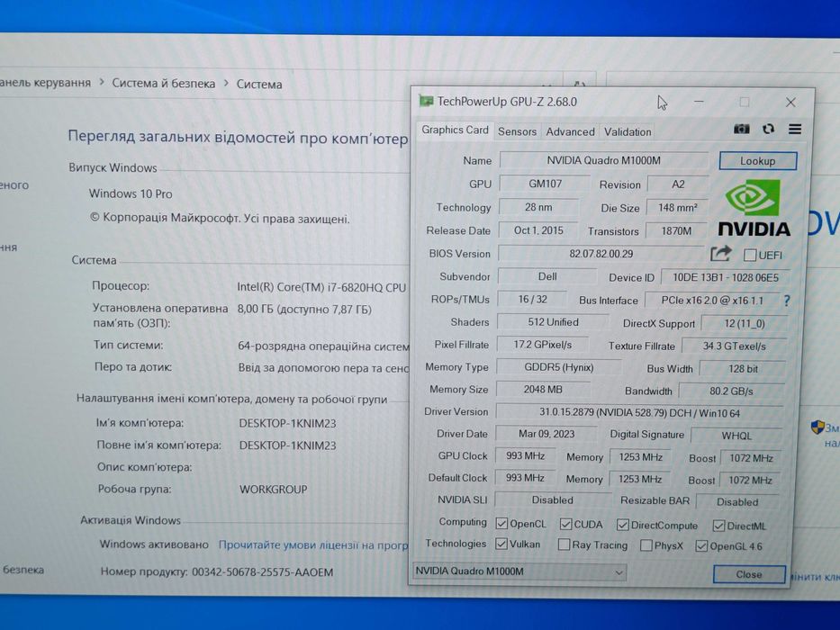
Task: Click the Memory Size 2048 MB field
Action: pyautogui.click(x=543, y=390)
